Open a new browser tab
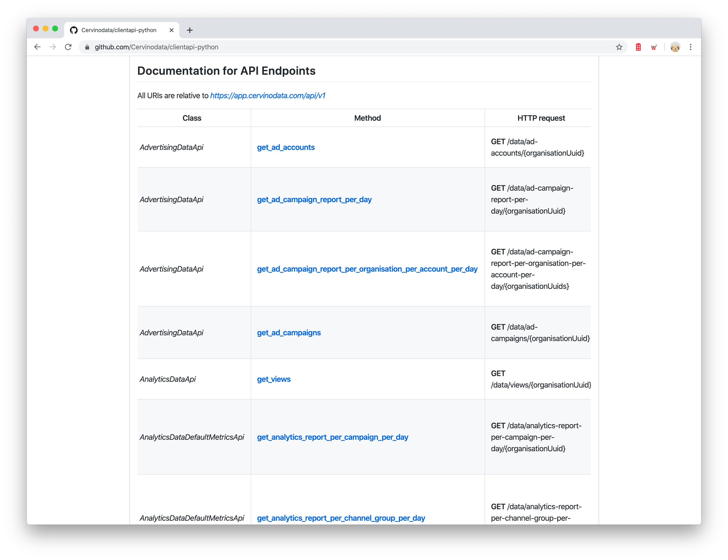Screen dimensions: 728x560 click(x=190, y=30)
